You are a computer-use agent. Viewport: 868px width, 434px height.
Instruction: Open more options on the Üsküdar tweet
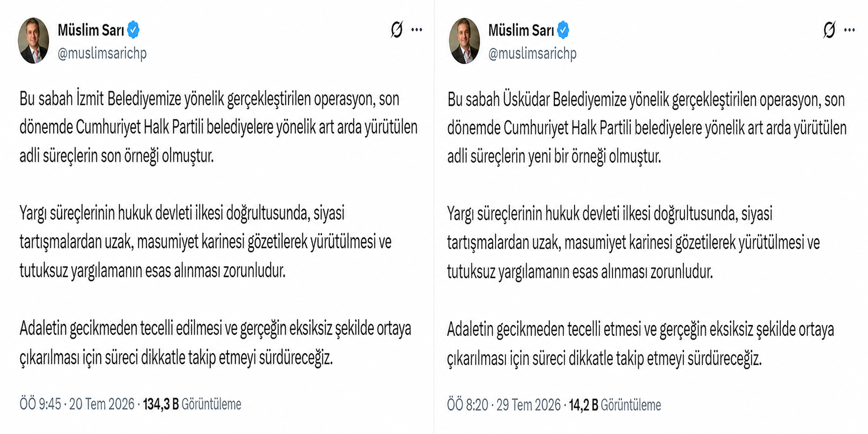click(849, 30)
